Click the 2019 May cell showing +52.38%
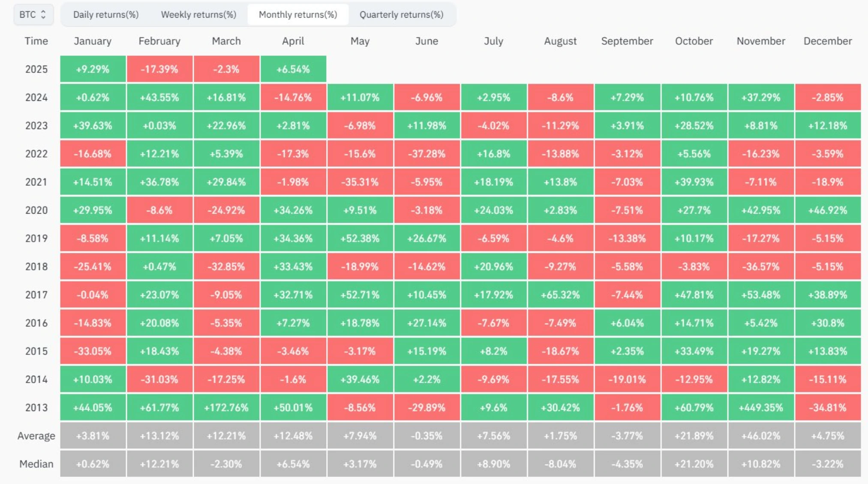Image resolution: width=868 pixels, height=484 pixels. tap(360, 238)
